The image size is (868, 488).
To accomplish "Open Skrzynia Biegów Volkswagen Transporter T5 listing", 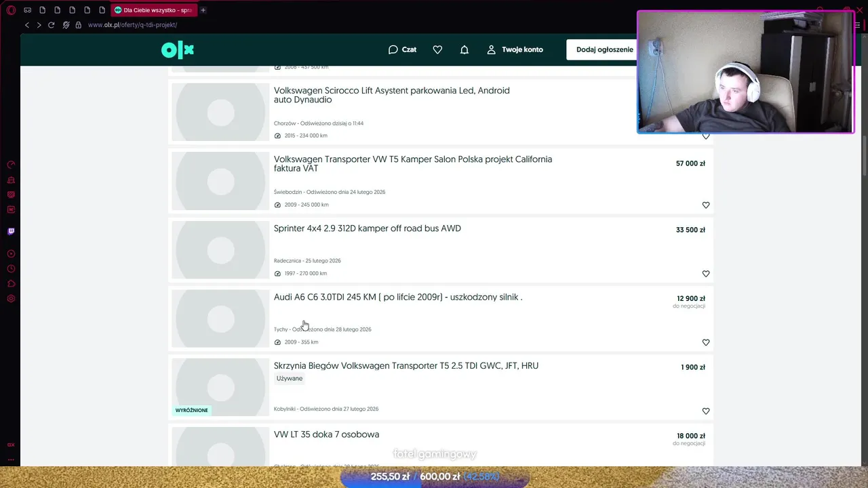I will pyautogui.click(x=406, y=365).
